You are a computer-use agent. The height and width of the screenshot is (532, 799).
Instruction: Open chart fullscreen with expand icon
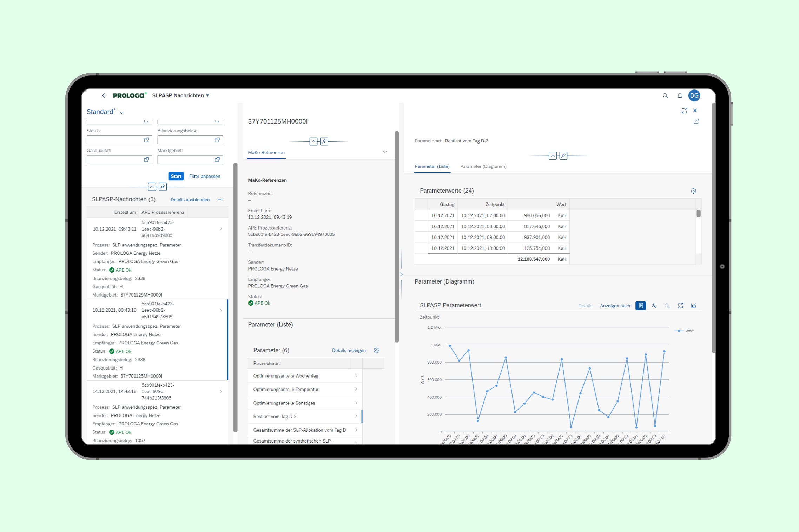tap(680, 306)
